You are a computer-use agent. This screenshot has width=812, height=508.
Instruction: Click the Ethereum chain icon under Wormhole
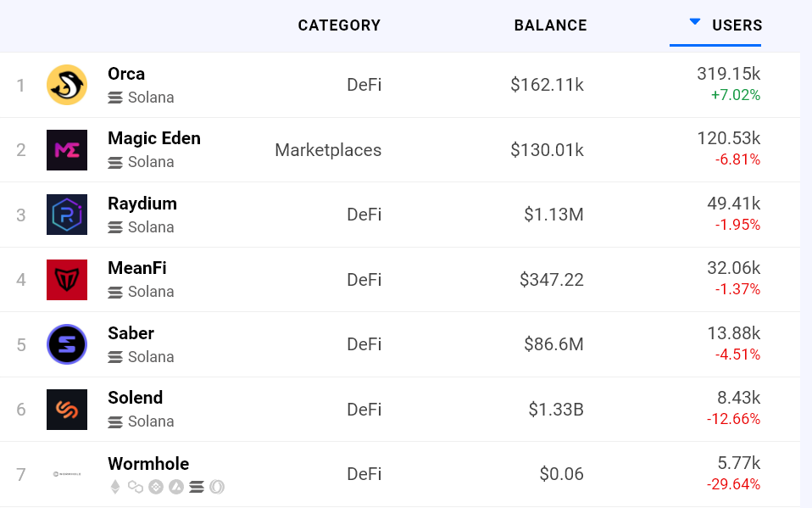[x=115, y=487]
